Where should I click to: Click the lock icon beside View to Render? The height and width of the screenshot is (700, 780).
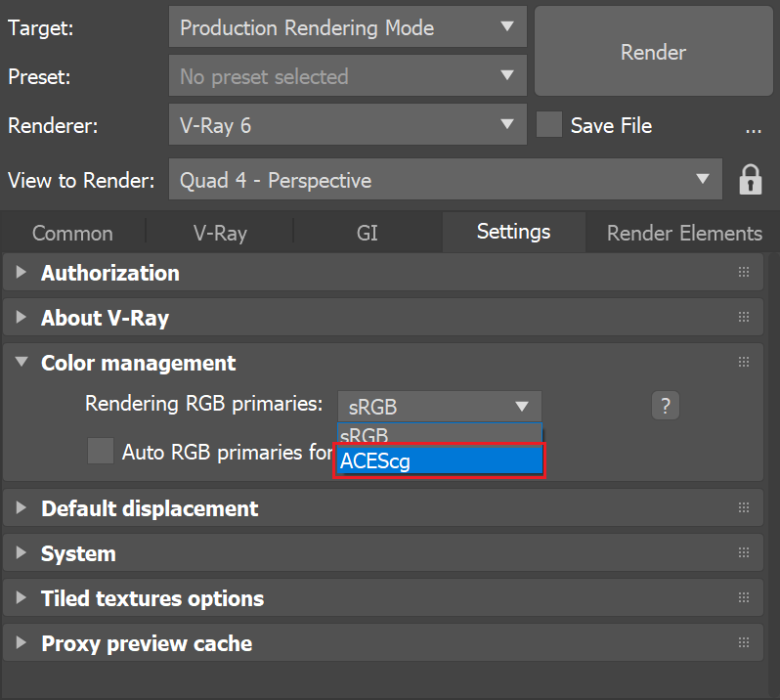(x=750, y=180)
